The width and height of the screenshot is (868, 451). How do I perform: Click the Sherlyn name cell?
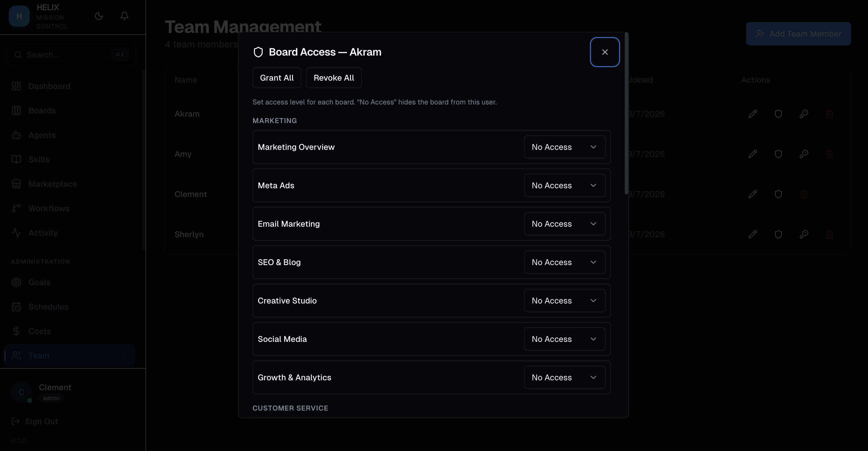coord(189,234)
